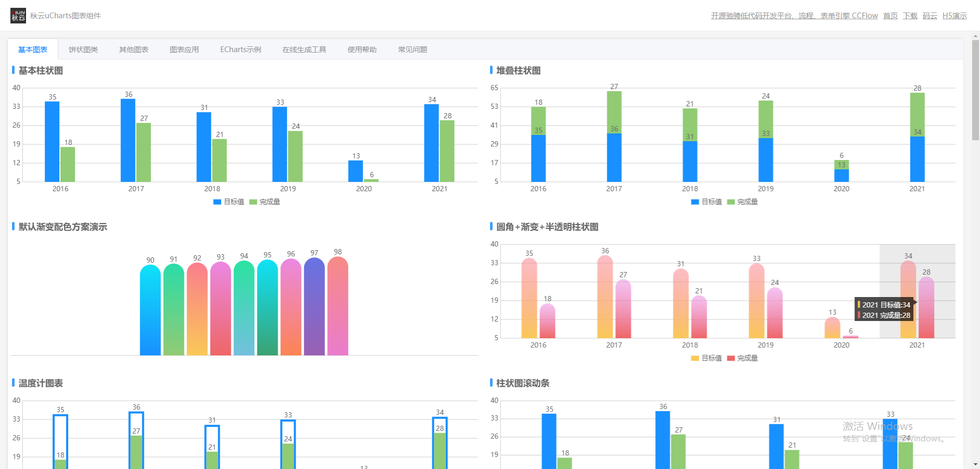
Task: Click the green 完成量 legend marker under 堆叠柱状图
Action: 731,202
